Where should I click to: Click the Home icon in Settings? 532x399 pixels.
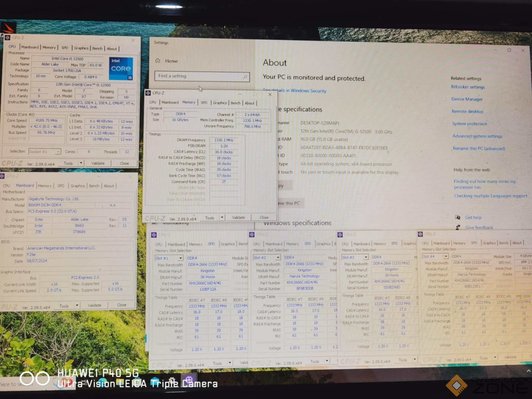(x=158, y=61)
